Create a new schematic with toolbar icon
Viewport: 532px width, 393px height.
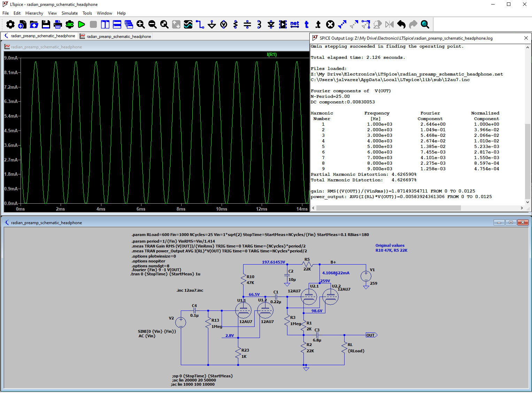(x=22, y=24)
